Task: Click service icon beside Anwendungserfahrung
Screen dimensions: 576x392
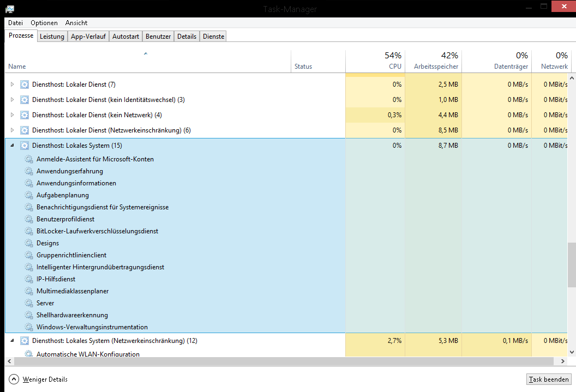Action: [x=29, y=171]
